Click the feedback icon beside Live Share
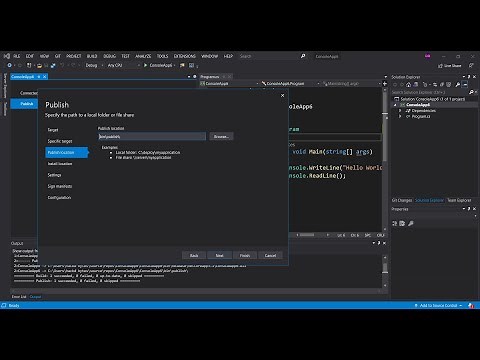 (471, 66)
